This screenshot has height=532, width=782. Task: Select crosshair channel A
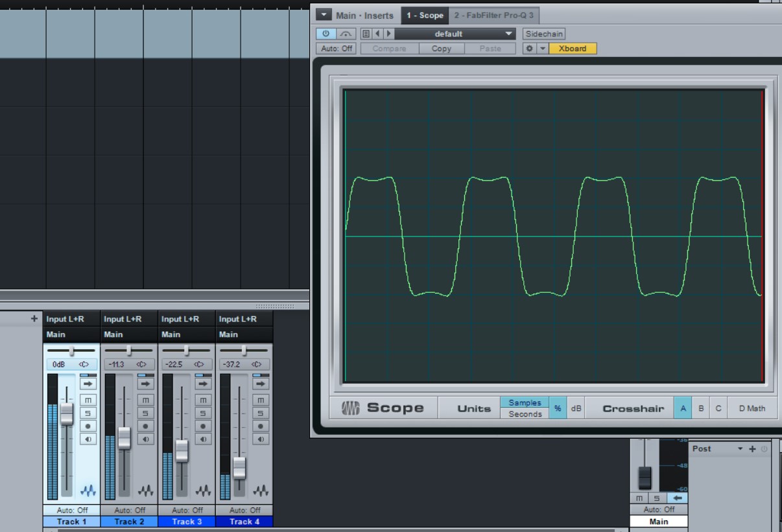(x=683, y=408)
